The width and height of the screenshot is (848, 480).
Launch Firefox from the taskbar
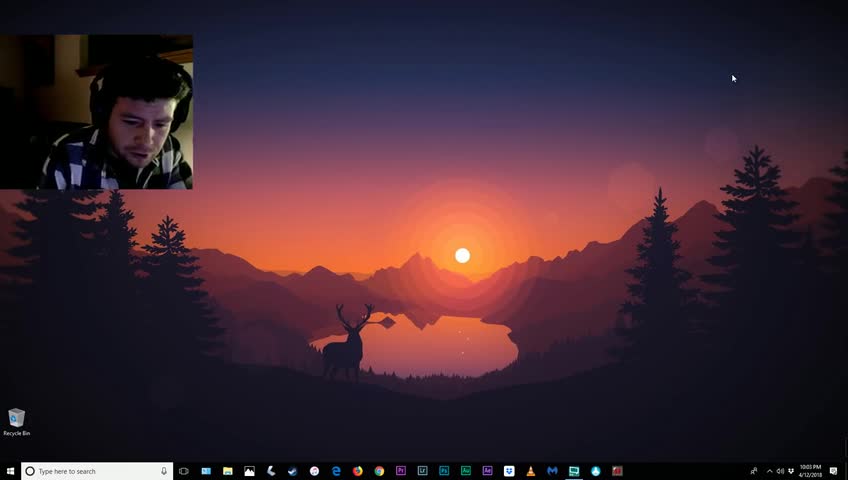(357, 471)
